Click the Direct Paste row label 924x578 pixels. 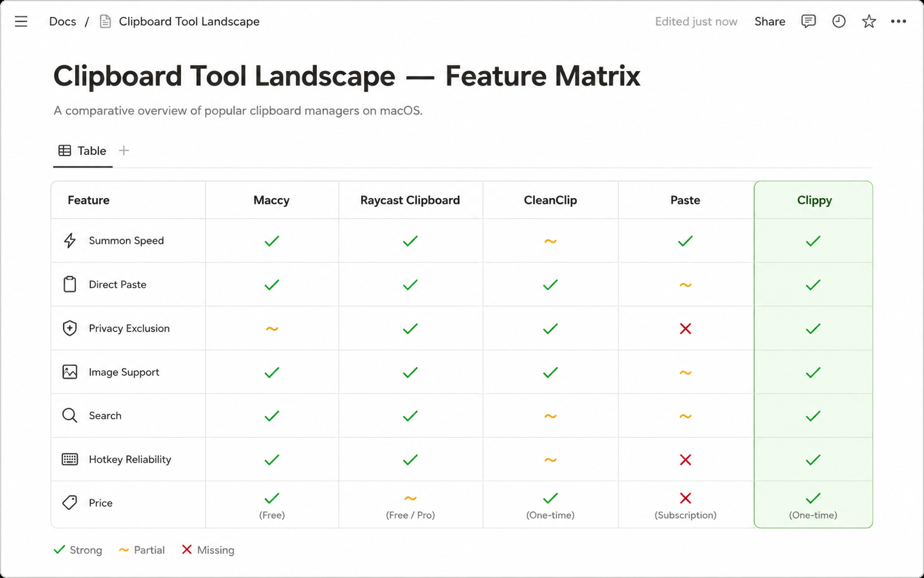coord(118,284)
